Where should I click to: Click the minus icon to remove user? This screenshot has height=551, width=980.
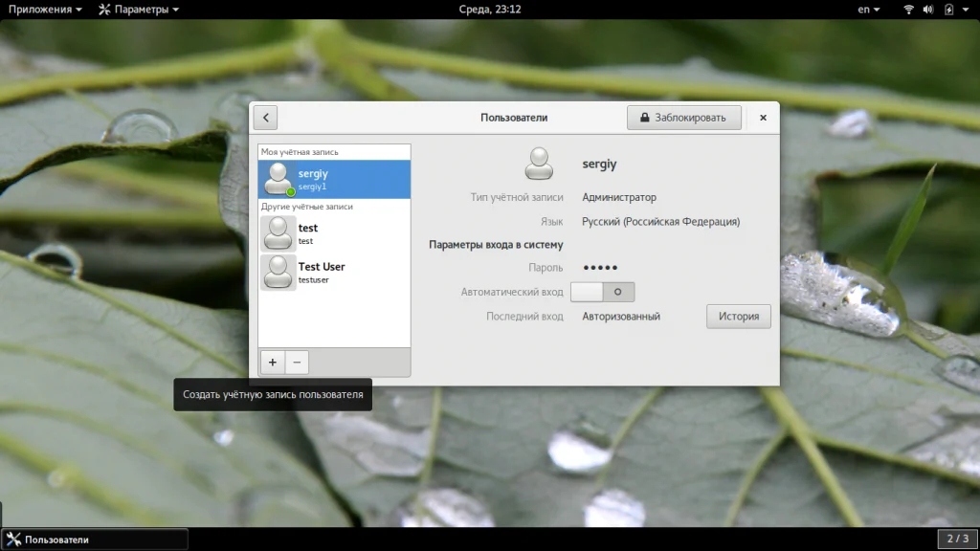pyautogui.click(x=297, y=363)
